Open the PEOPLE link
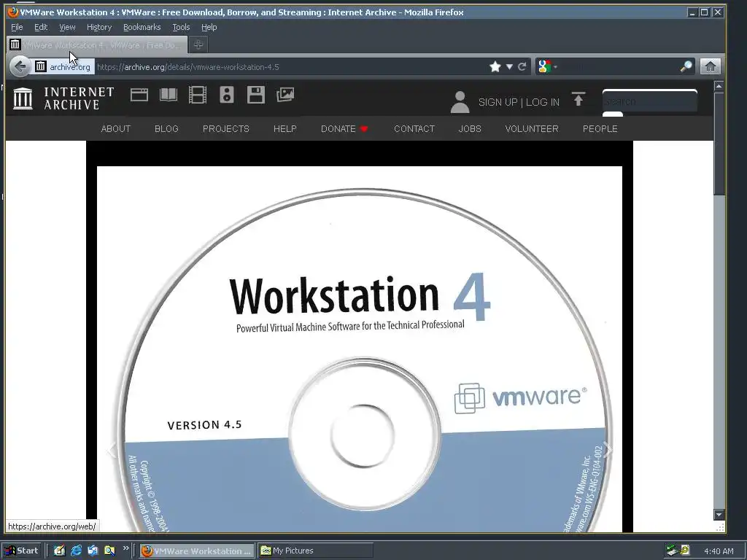747x560 pixels. tap(600, 129)
